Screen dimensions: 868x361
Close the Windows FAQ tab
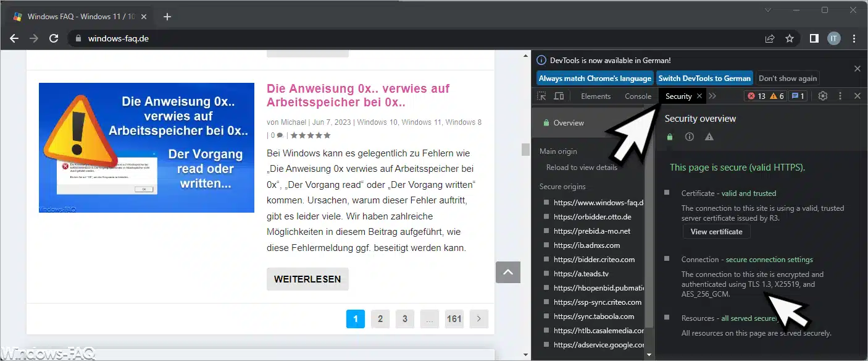(145, 17)
